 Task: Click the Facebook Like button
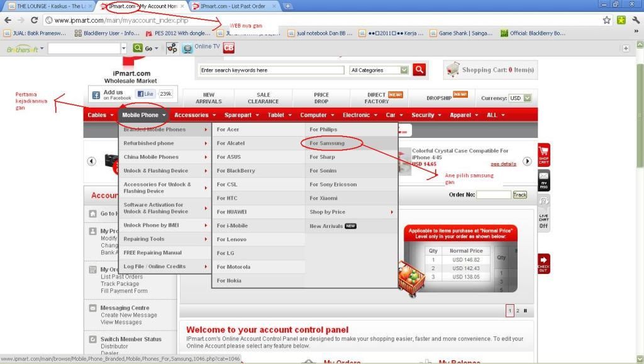[145, 94]
